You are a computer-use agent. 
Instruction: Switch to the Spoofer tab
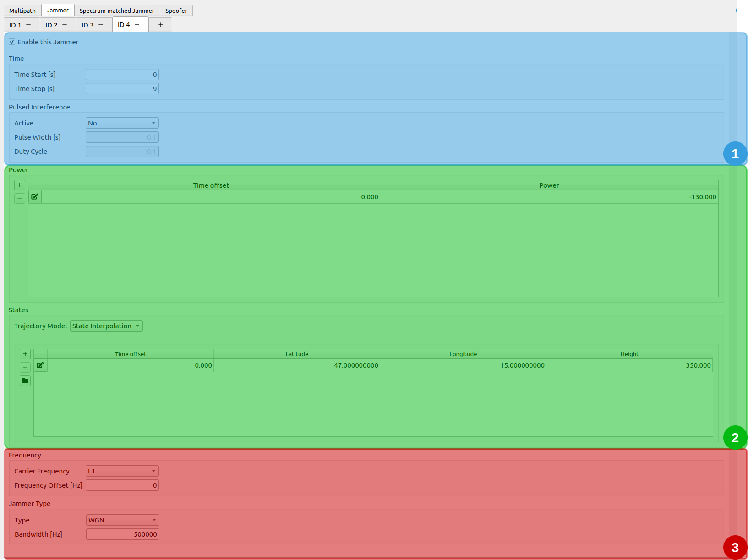click(176, 11)
